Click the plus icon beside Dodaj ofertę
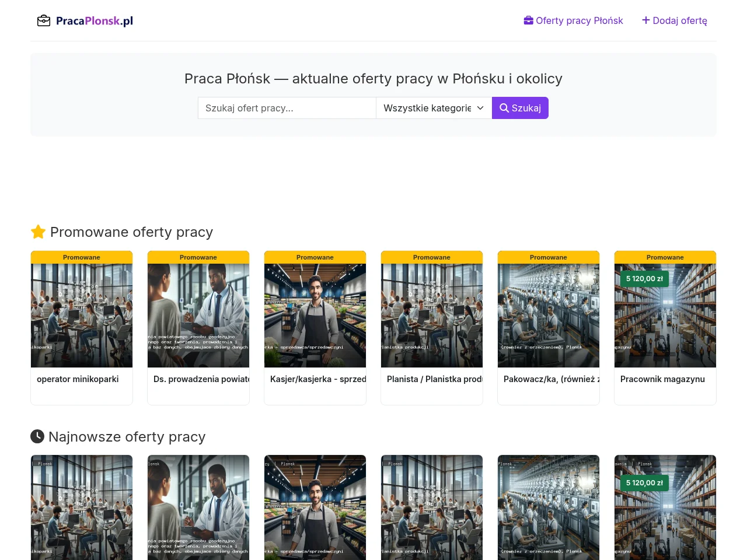The height and width of the screenshot is (560, 747). 646,20
